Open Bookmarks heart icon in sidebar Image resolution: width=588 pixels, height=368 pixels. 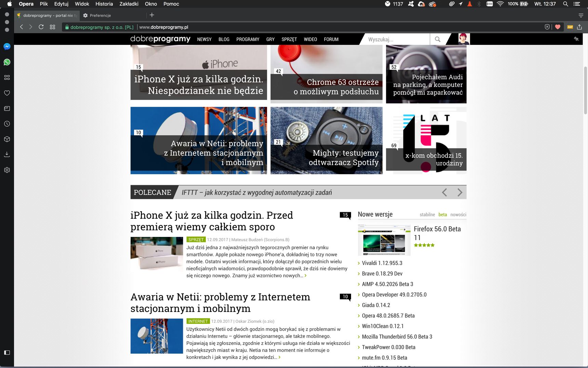click(7, 93)
